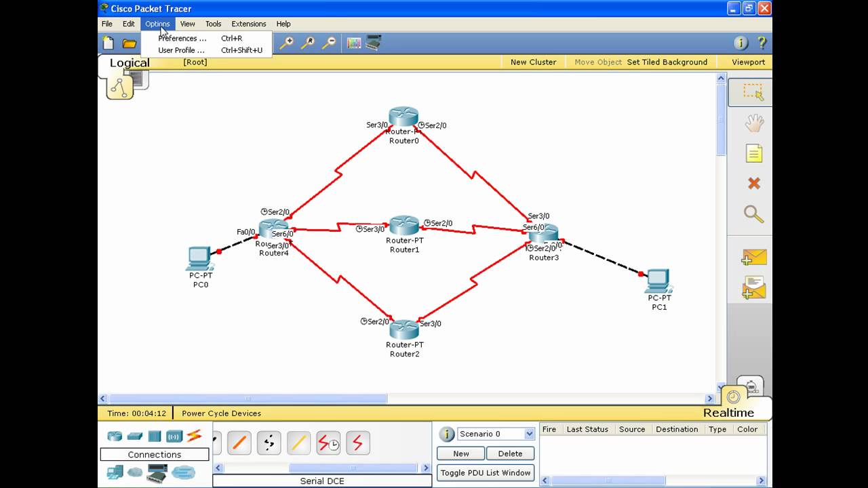The height and width of the screenshot is (488, 868).
Task: Choose the Add Simple PDU envelope tool
Action: [x=753, y=258]
